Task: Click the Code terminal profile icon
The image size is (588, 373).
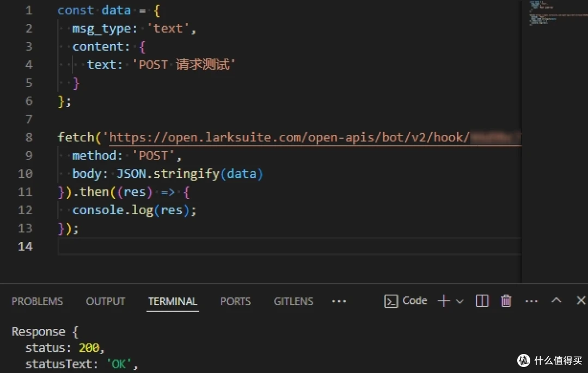Action: click(x=391, y=301)
